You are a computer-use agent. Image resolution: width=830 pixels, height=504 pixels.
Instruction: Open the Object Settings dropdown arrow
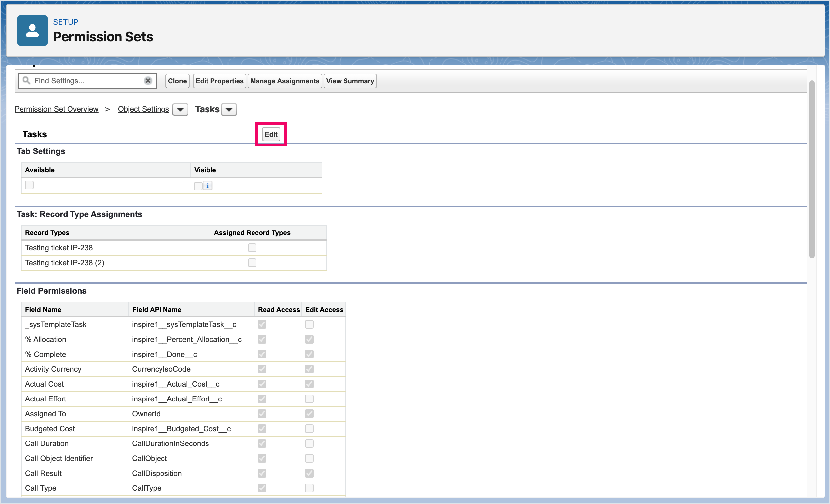pyautogui.click(x=180, y=109)
